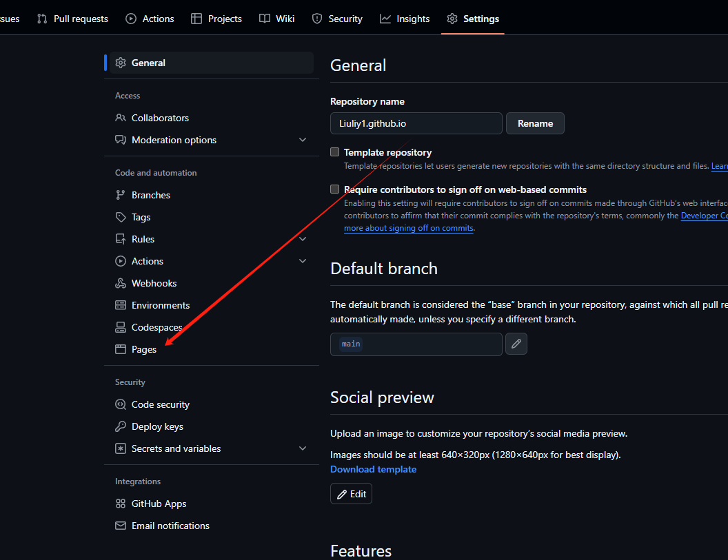The height and width of the screenshot is (560, 728).
Task: Switch to the top Actions tab
Action: (150, 19)
